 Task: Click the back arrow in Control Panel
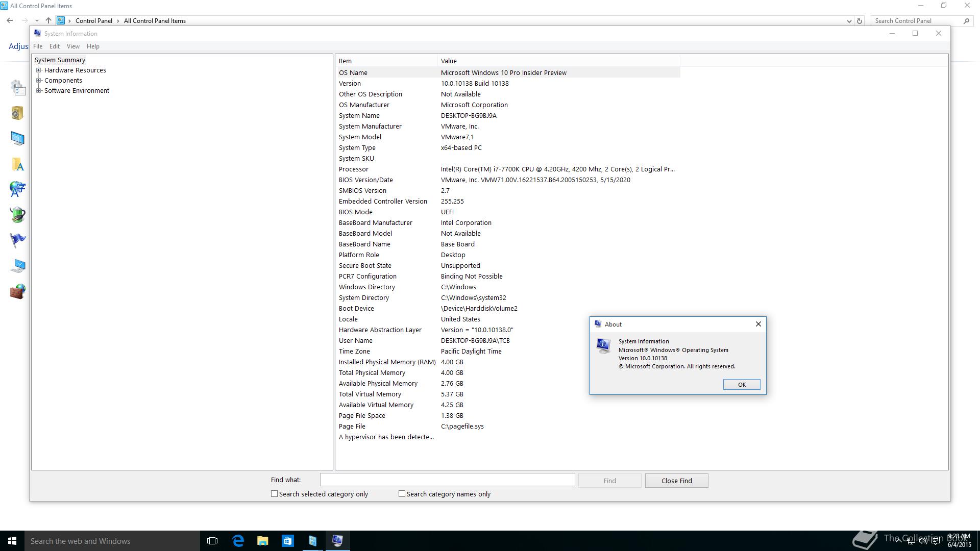10,20
